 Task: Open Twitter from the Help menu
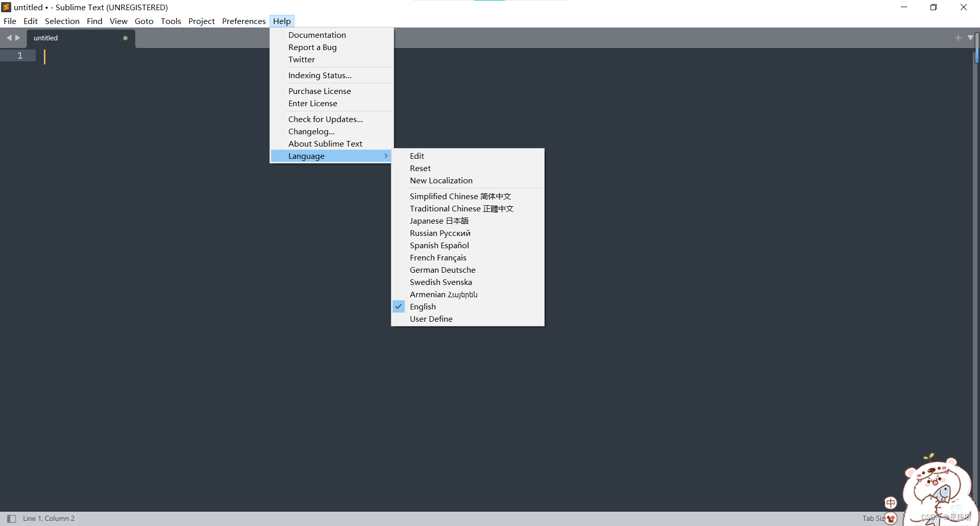(332, 59)
